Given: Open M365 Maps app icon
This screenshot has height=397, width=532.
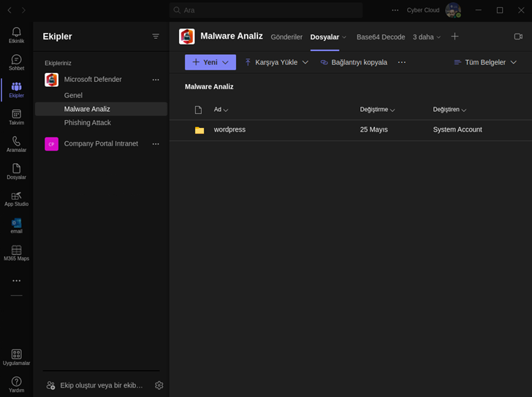Looking at the screenshot, I should click(x=16, y=253).
